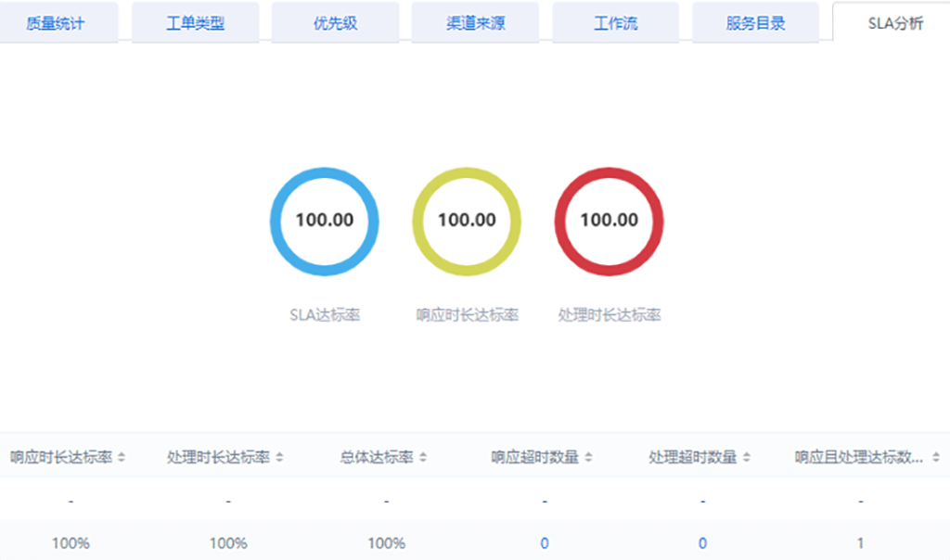Go to the 渠道来源 tab
The image size is (950, 560).
point(476,23)
